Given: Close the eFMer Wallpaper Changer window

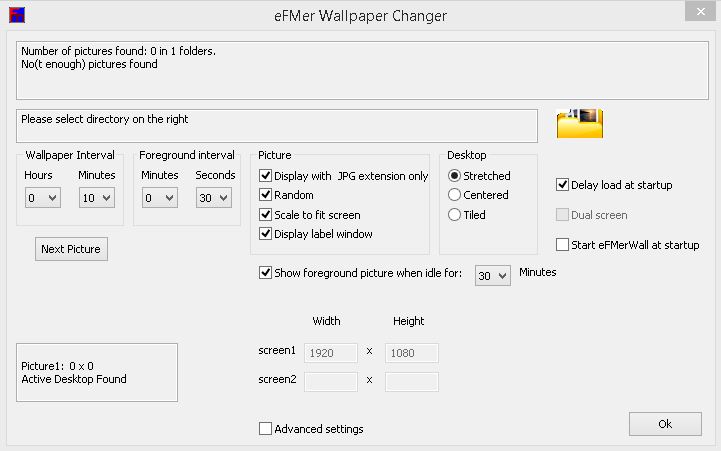Looking at the screenshot, I should [x=700, y=11].
